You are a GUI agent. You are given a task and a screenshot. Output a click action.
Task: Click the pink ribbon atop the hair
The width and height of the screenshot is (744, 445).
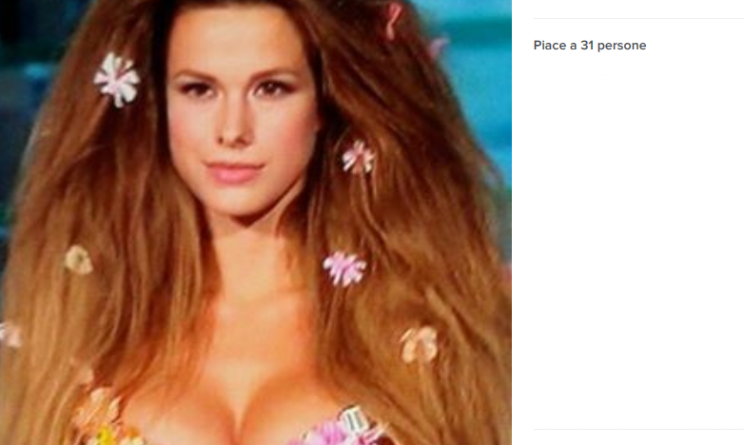(392, 20)
